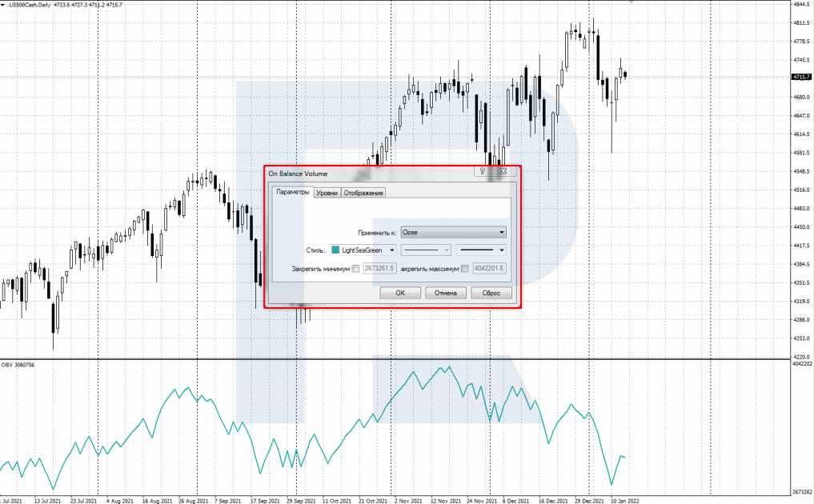Viewport: 814px width, 504px height.
Task: Expand the line thickness dropdown
Action: pyautogui.click(x=481, y=250)
